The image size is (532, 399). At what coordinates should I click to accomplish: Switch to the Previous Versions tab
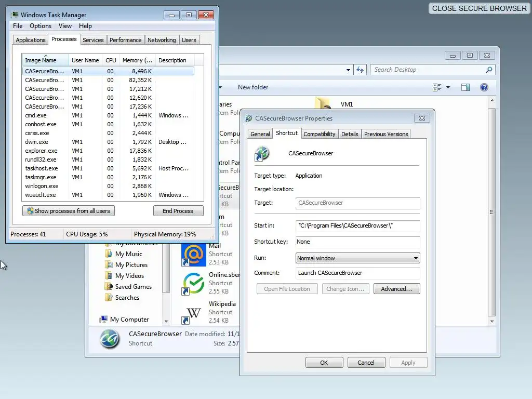point(386,134)
